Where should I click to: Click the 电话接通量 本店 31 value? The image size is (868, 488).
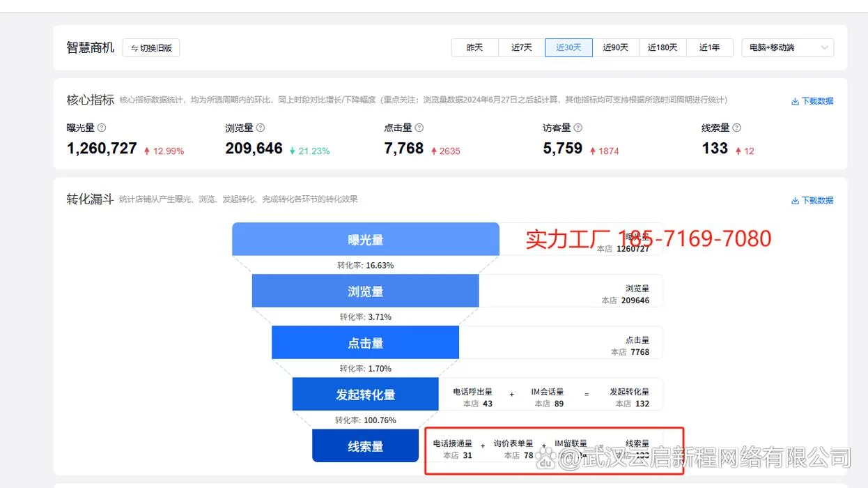pos(458,455)
